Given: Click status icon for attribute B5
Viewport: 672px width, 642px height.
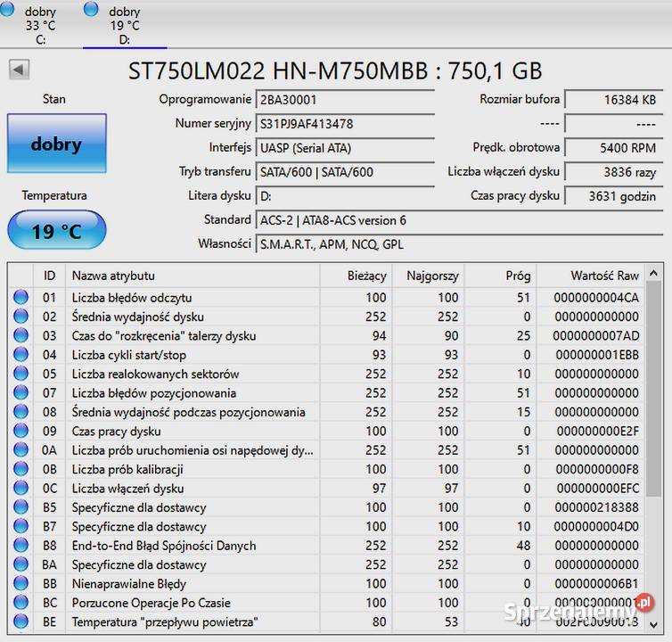Looking at the screenshot, I should pos(20,506).
